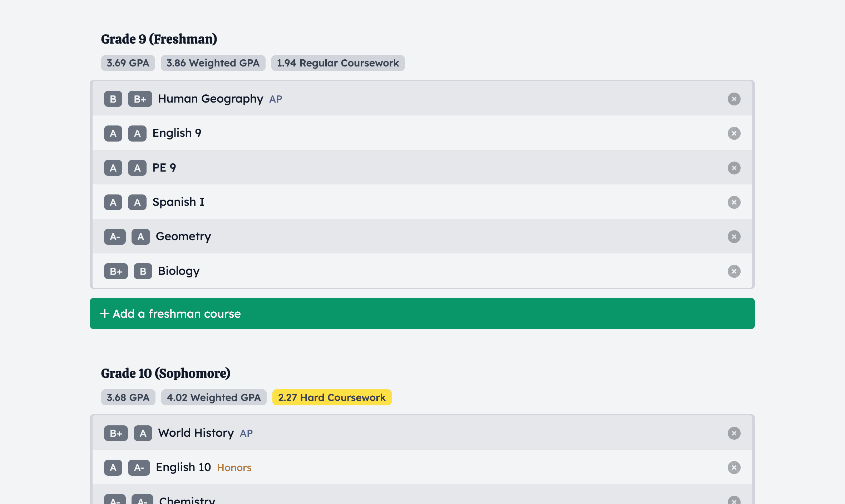Change English 10 second semester A- grade

tap(139, 468)
